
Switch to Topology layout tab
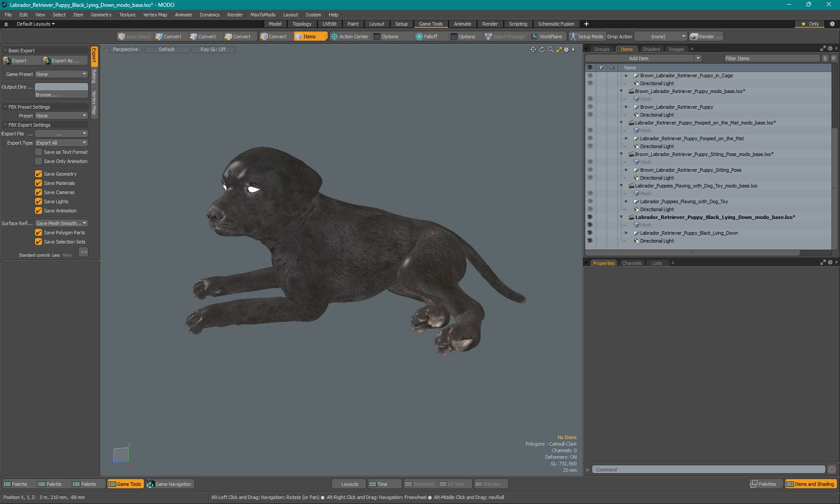(302, 24)
